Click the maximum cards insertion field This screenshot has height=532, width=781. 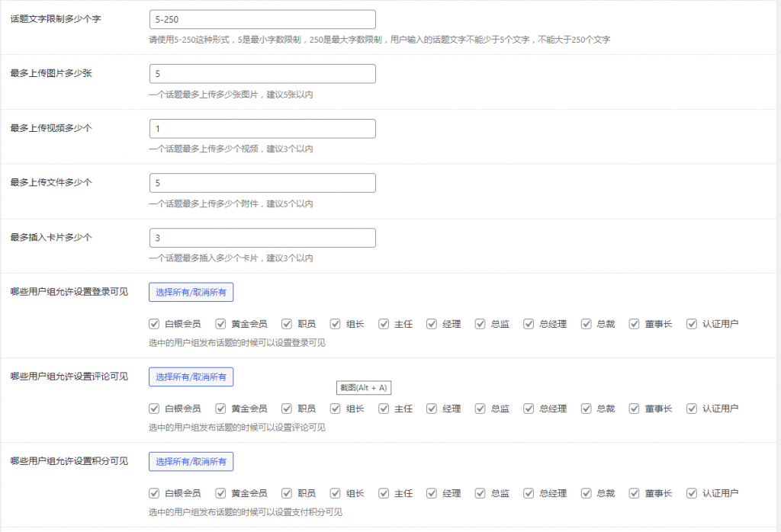coord(262,237)
